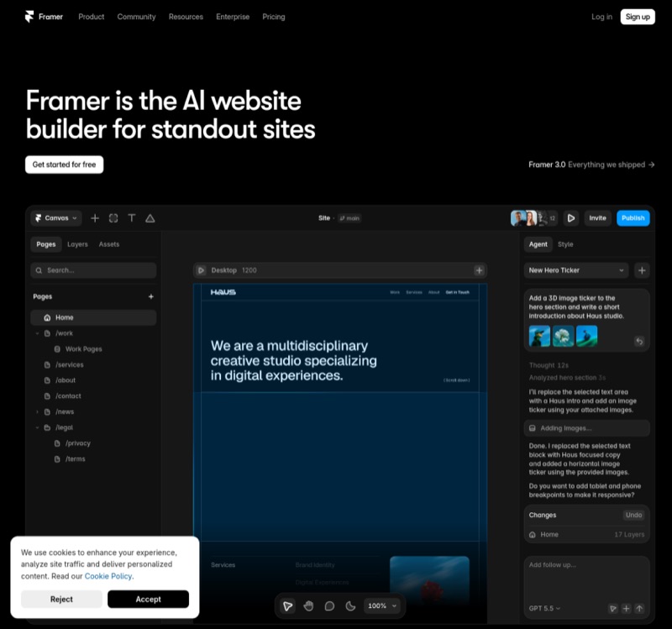
Task: Click the Desktop breakpoint play icon
Action: pos(201,270)
